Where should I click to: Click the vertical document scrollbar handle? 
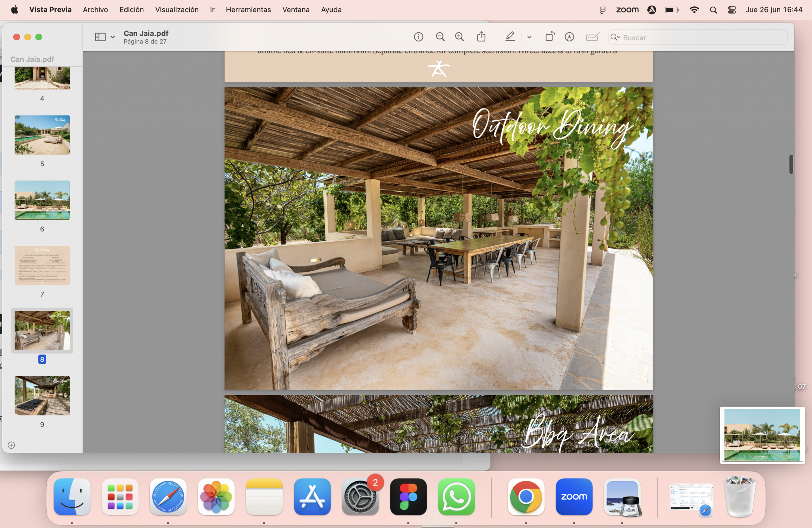[x=791, y=164]
